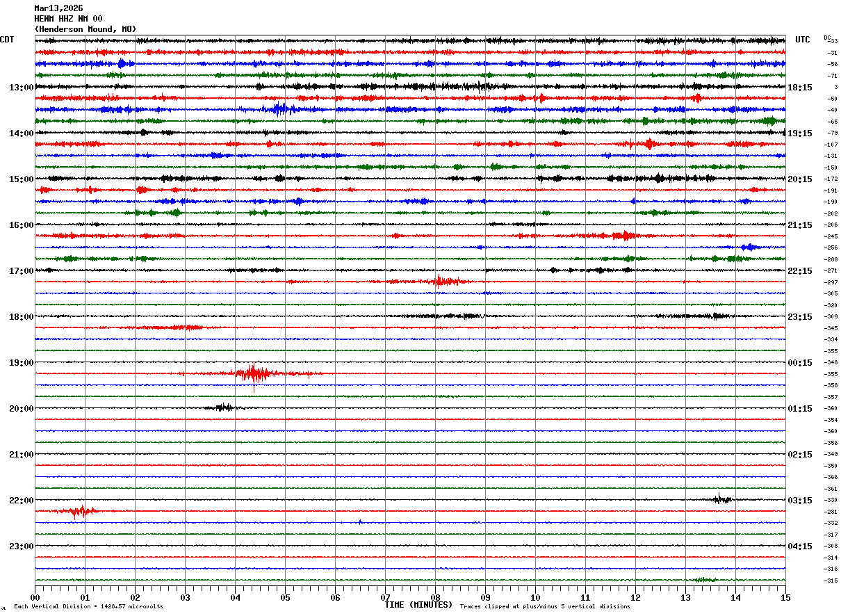Select the DC offset value '-202'
The image size is (841, 616).
pos(831,213)
